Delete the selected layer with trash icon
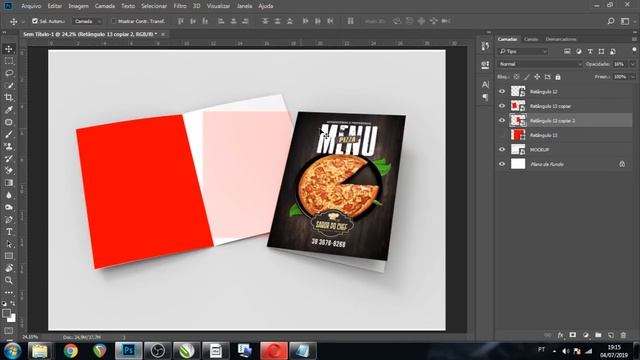The height and width of the screenshot is (360, 640). pos(623,335)
